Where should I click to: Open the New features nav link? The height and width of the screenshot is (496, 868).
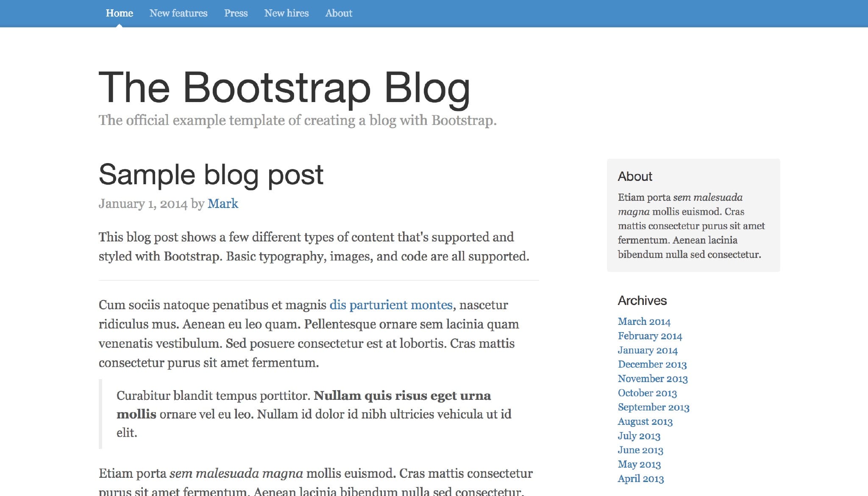178,13
